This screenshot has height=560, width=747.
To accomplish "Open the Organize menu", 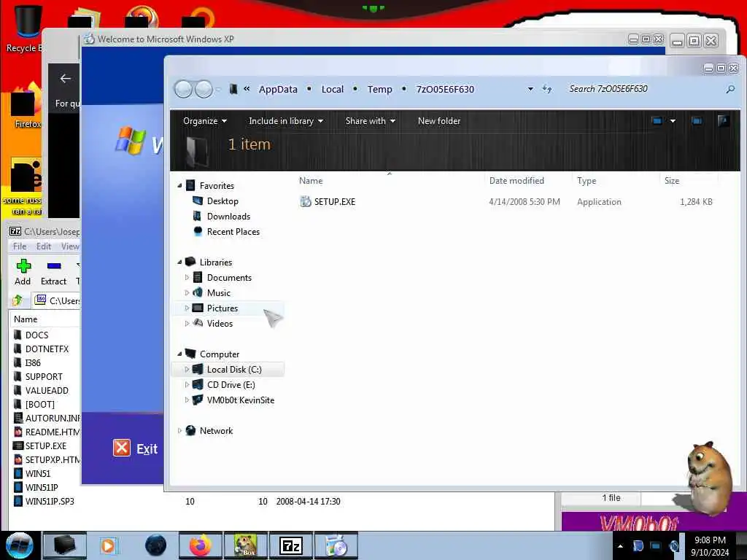I will [x=205, y=121].
